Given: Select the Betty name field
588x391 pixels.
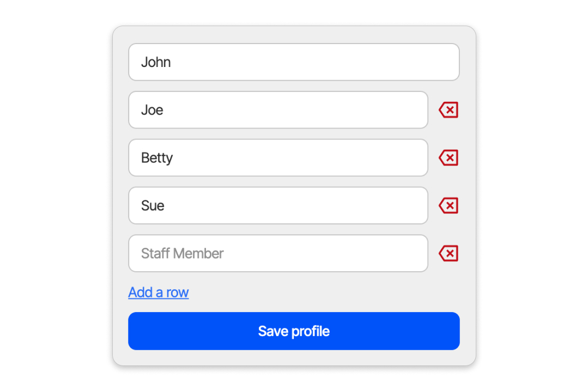Looking at the screenshot, I should click(x=278, y=158).
